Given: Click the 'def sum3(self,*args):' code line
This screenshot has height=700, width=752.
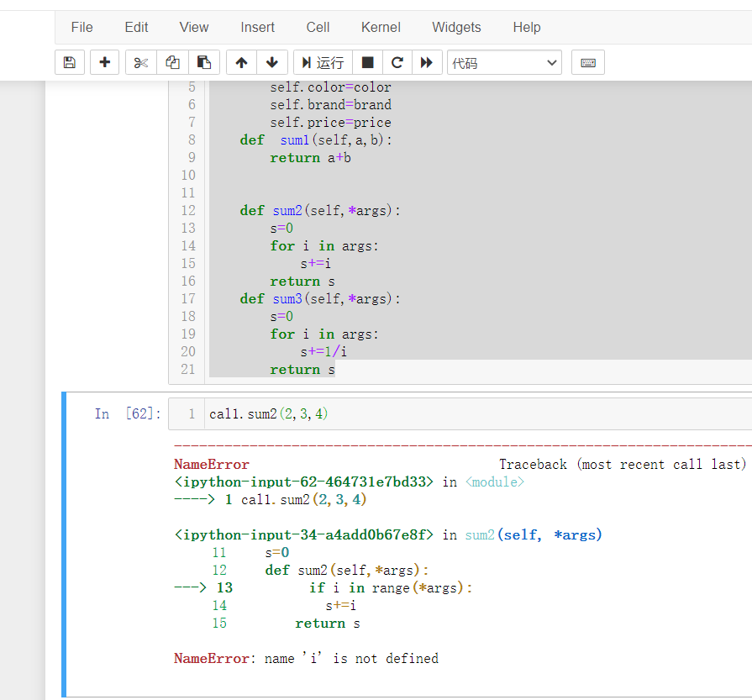Looking at the screenshot, I should click(x=320, y=299).
